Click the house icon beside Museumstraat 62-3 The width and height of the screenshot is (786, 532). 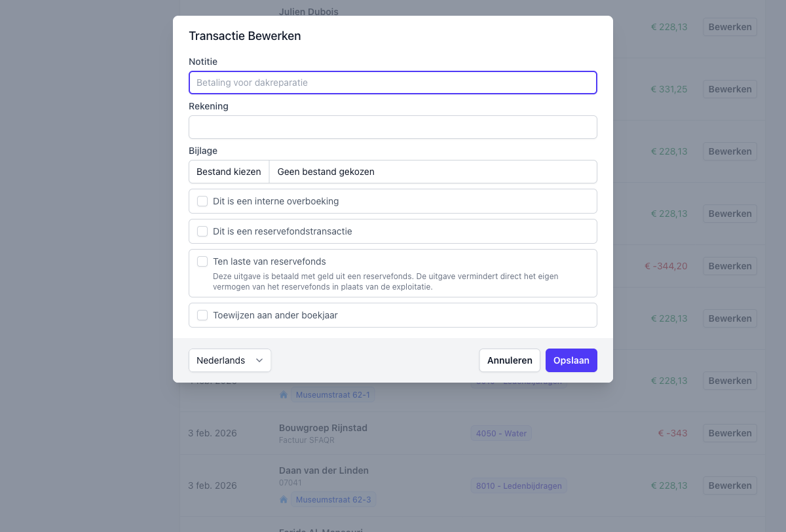(x=284, y=500)
